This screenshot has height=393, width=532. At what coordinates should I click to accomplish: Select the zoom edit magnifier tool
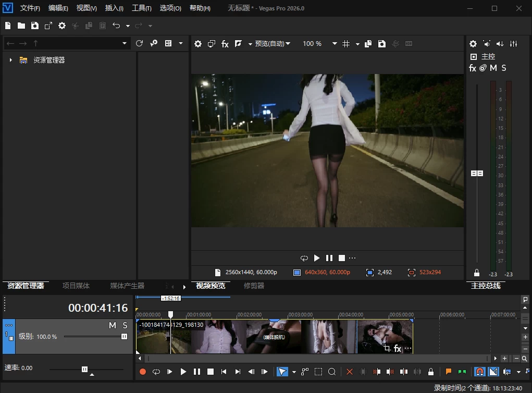[x=332, y=372]
